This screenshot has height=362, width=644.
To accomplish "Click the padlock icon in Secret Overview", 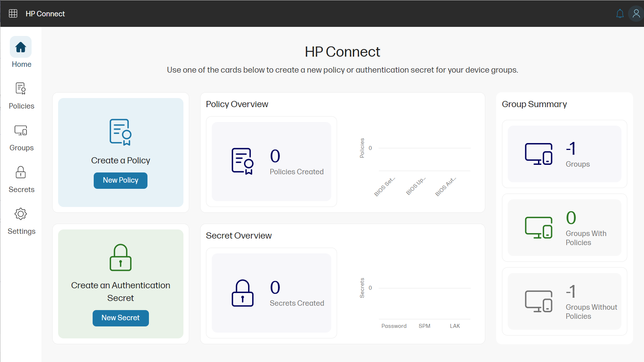I will tap(243, 293).
